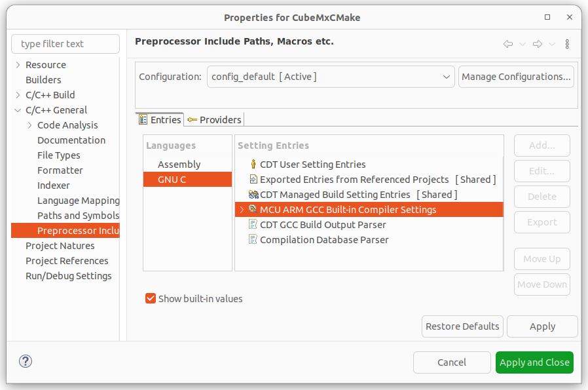Screen dimensions: 588x390
Task: Click Apply and Close
Action: (534, 362)
